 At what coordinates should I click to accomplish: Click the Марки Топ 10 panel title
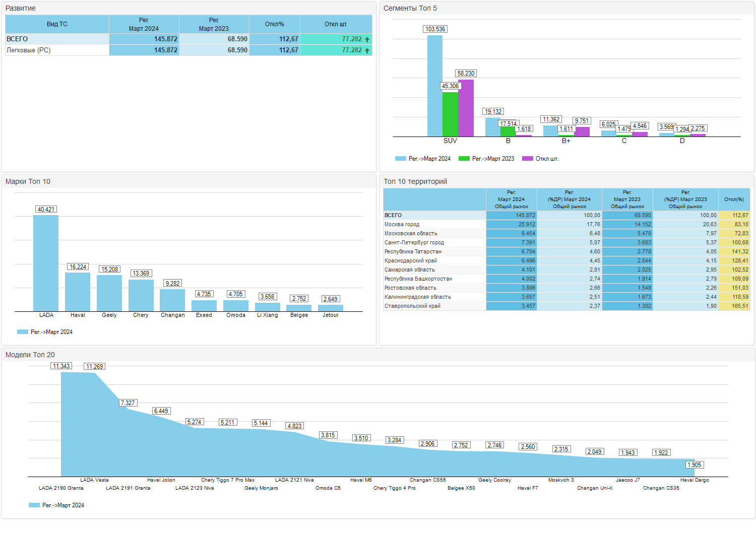28,182
